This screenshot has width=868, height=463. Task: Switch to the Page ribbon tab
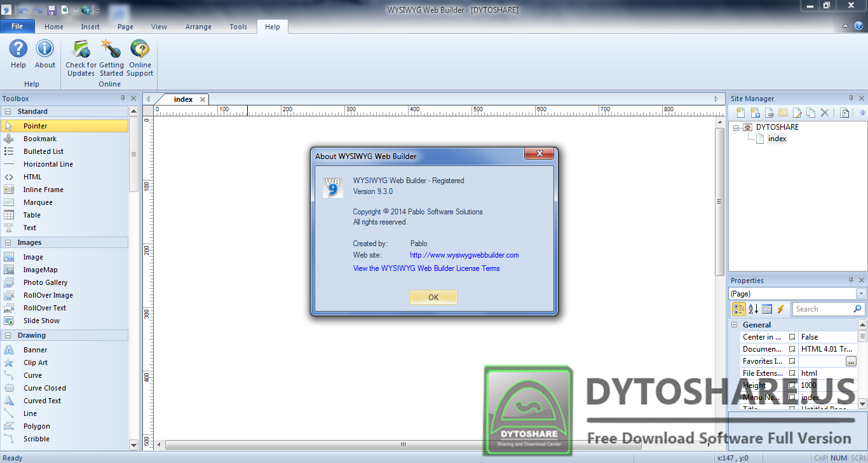click(x=125, y=27)
